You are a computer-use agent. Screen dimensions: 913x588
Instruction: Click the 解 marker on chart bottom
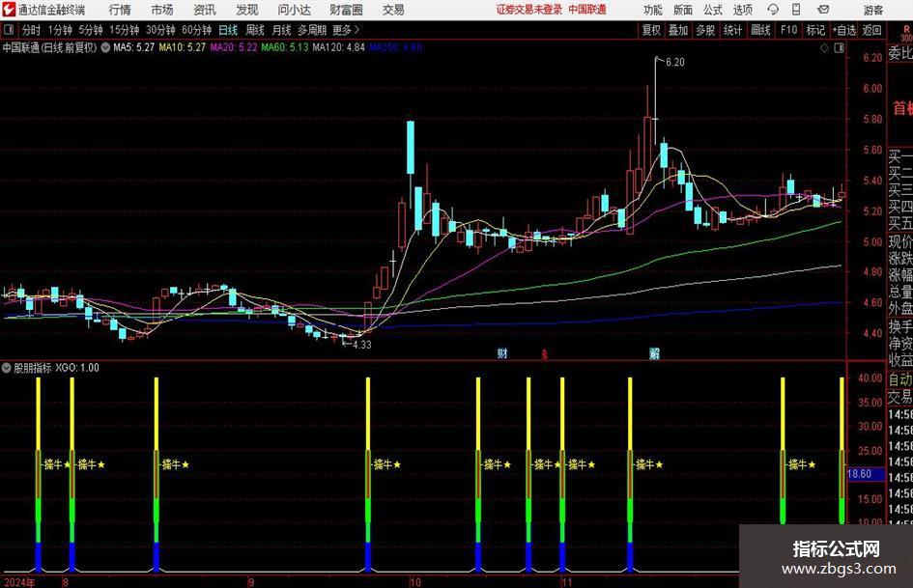click(x=654, y=352)
